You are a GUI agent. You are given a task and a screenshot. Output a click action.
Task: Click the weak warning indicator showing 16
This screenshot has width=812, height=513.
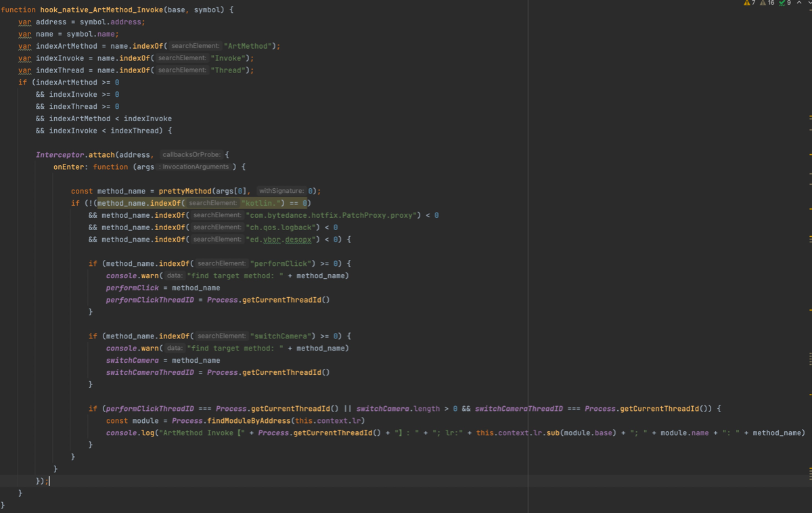pos(767,3)
